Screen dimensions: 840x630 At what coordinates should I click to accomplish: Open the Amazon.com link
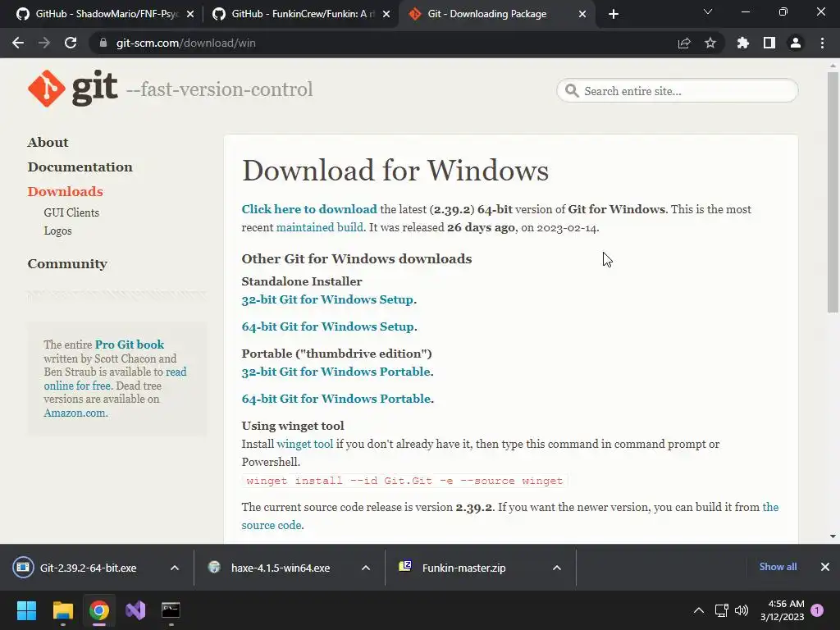[x=75, y=413]
